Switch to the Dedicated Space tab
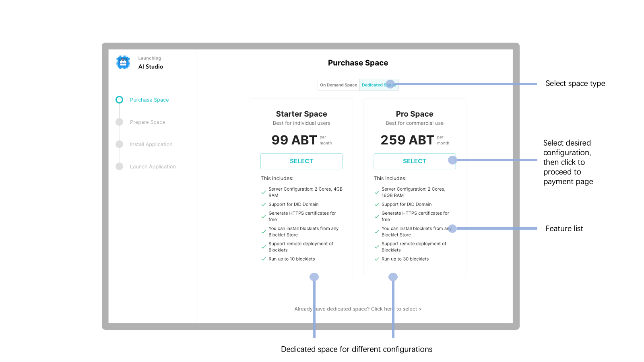Viewport: 644px width, 362px height. 378,85
